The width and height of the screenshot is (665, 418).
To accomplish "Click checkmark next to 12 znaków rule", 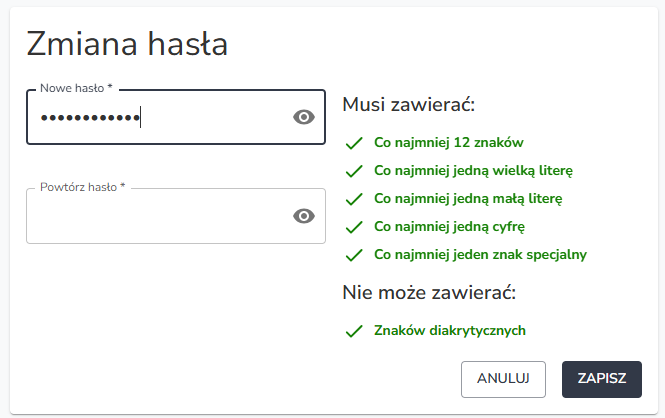I will (x=354, y=143).
